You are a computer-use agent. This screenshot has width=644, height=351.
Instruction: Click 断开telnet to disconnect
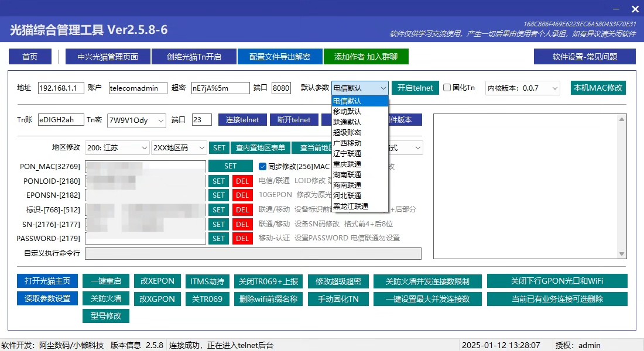click(294, 120)
